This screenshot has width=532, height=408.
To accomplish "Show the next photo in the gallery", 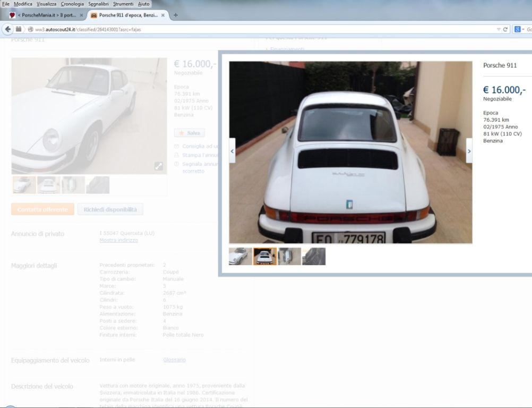I will [x=469, y=151].
